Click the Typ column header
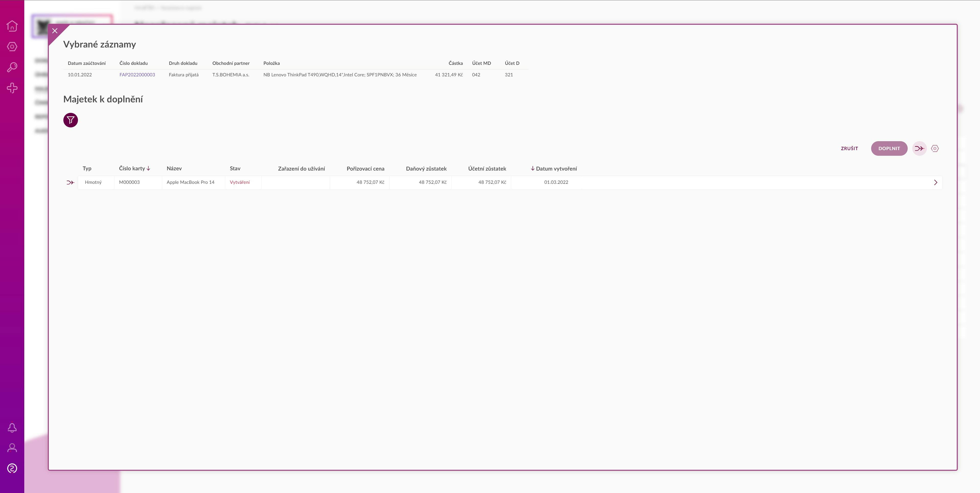 pos(87,169)
